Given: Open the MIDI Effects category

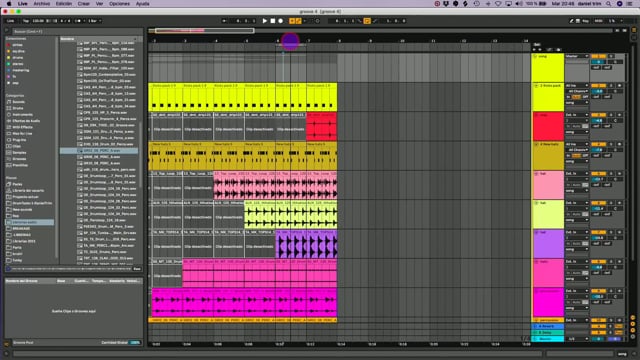Looking at the screenshot, I should click(x=22, y=127).
